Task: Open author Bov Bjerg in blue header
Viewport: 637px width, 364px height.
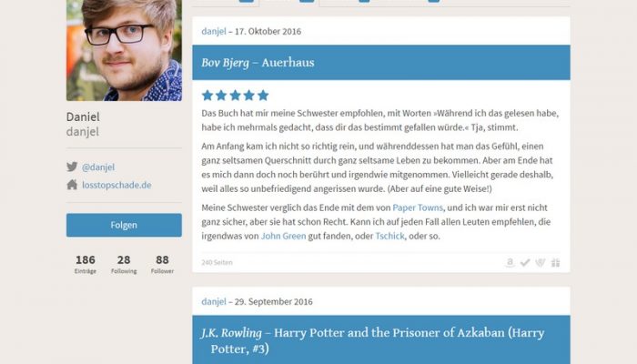Action: click(225, 63)
